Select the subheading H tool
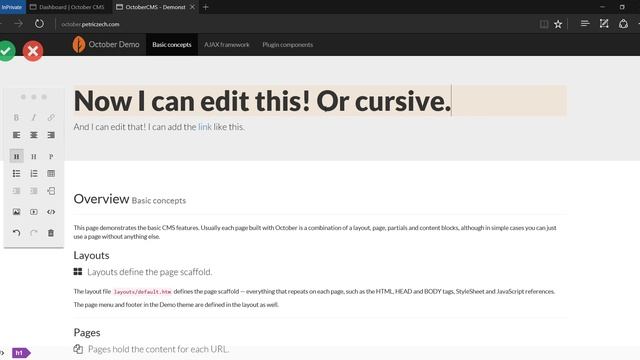 (33, 156)
